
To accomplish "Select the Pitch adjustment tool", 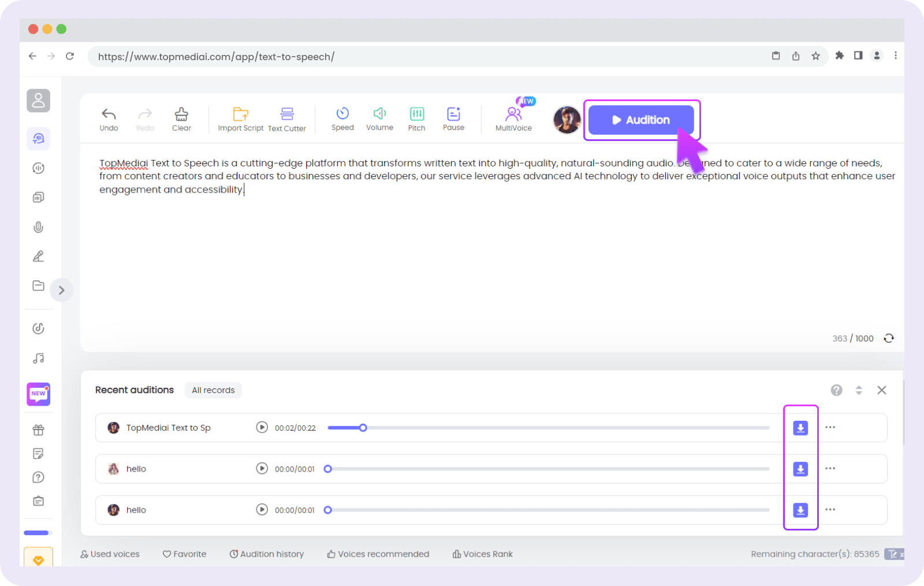I will (416, 118).
